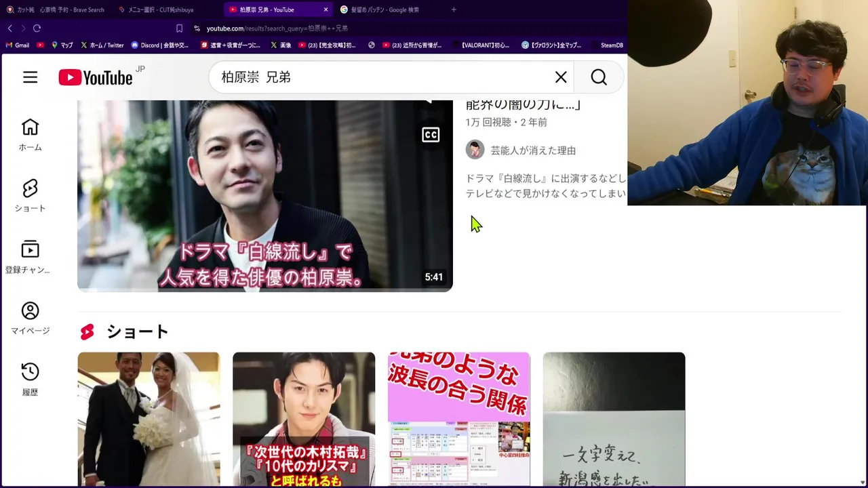Open the SteamDB bookmark
868x488 pixels.
point(607,45)
